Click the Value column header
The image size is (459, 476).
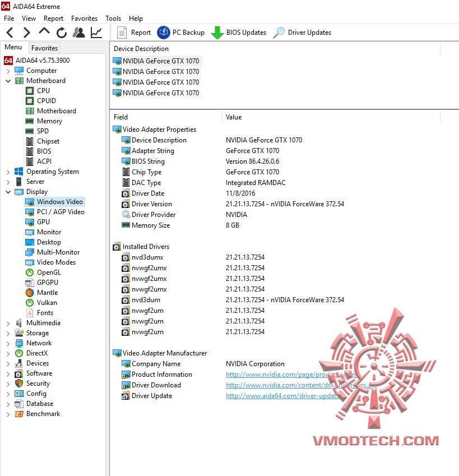(x=331, y=117)
